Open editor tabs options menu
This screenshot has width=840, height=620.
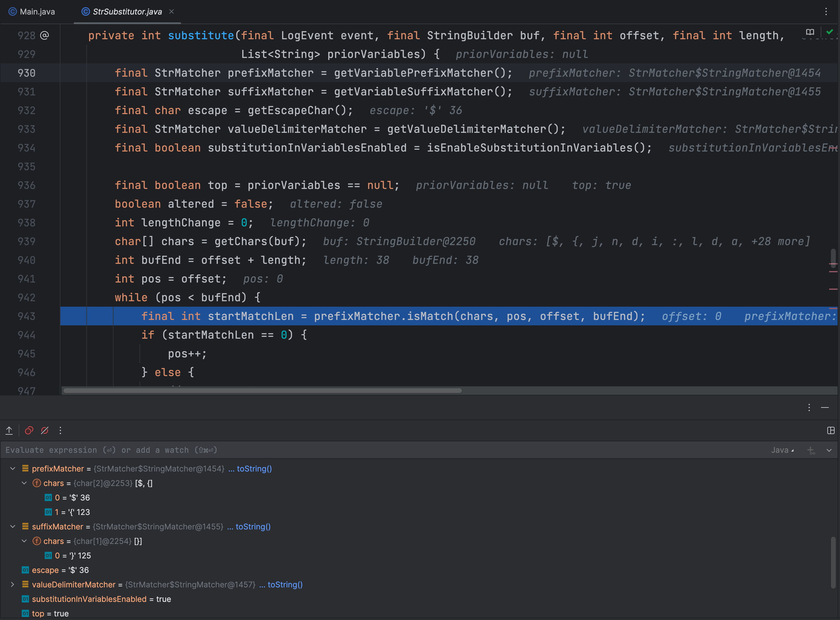tap(826, 12)
